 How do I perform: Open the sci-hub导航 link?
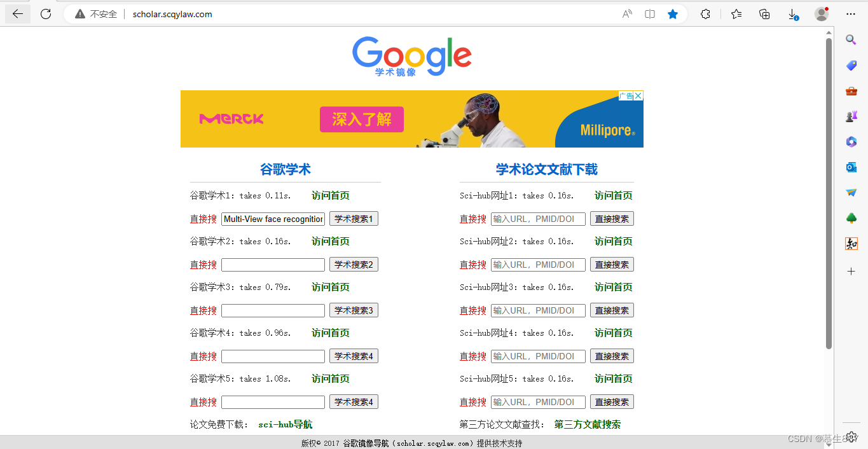(286, 425)
